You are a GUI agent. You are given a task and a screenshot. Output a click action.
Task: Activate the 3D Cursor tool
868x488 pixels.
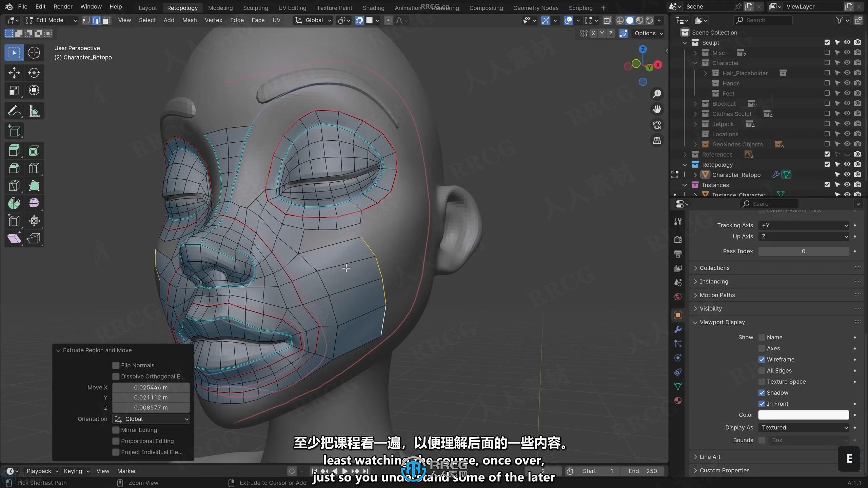(34, 53)
